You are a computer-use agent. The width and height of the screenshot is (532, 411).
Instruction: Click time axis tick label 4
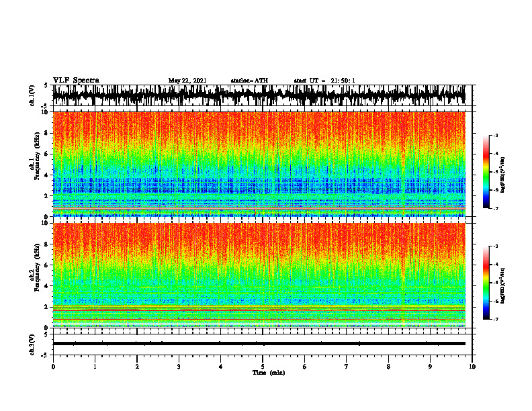220,367
